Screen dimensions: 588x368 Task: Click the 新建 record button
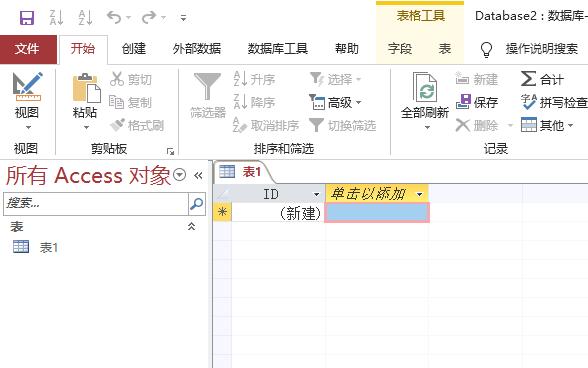coord(477,79)
